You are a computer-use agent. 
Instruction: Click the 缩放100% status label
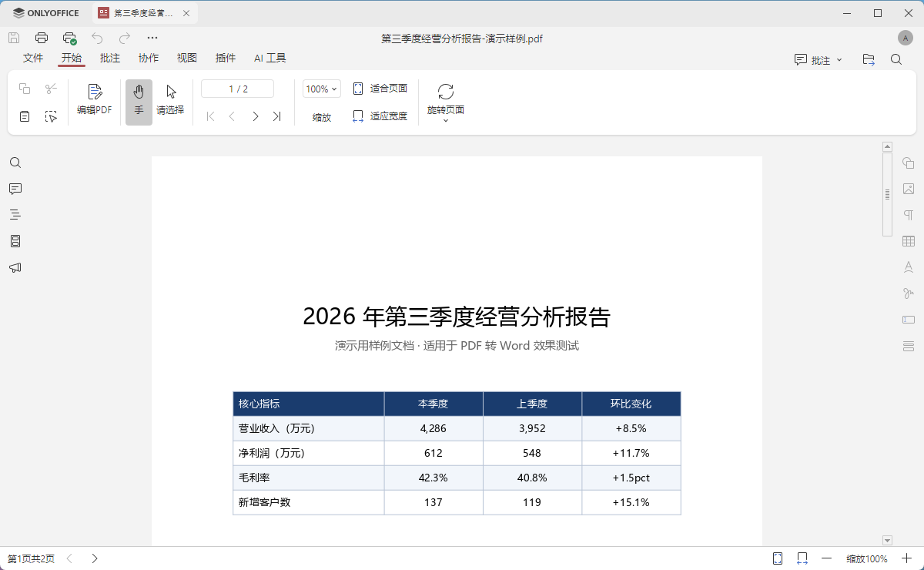[x=867, y=558]
